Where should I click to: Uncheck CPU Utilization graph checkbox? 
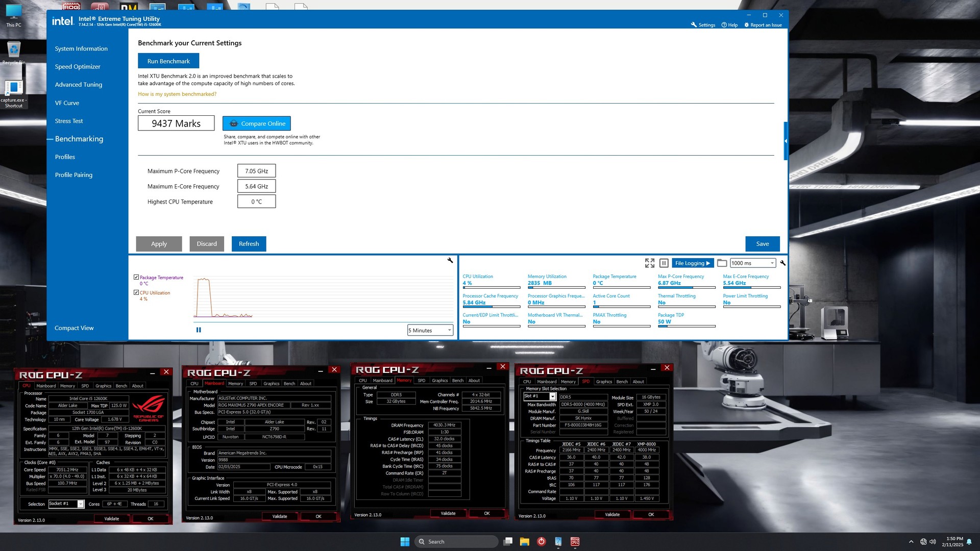pos(136,292)
